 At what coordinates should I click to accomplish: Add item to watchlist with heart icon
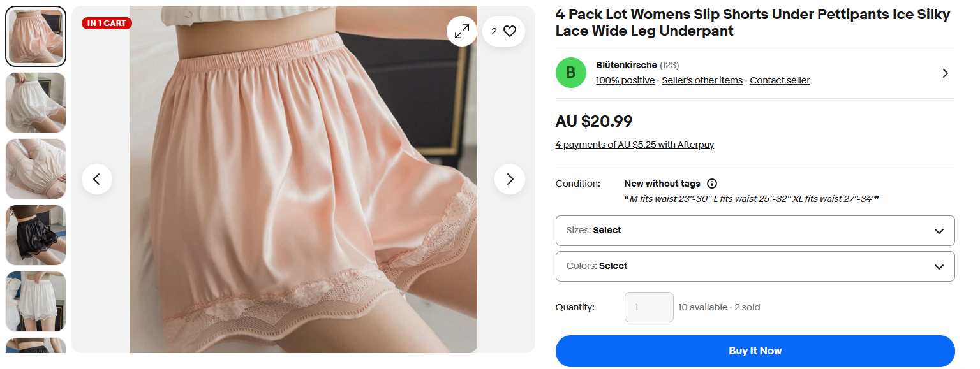coord(509,31)
